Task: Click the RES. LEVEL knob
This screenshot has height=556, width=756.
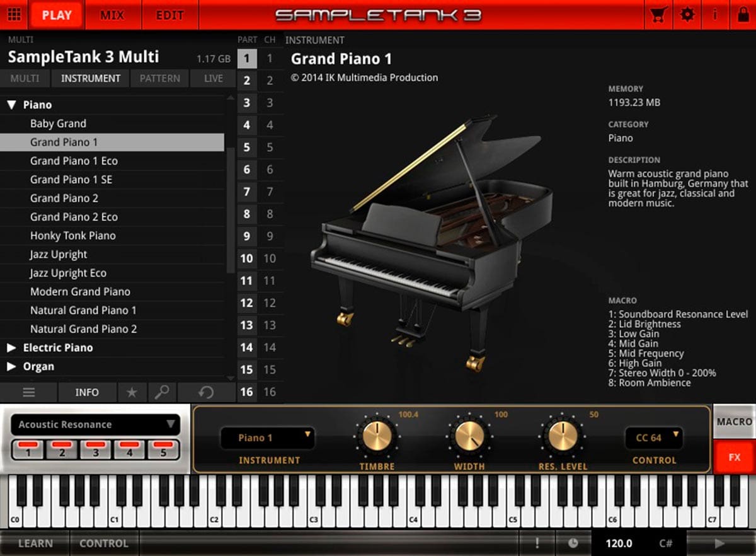Action: pos(561,436)
